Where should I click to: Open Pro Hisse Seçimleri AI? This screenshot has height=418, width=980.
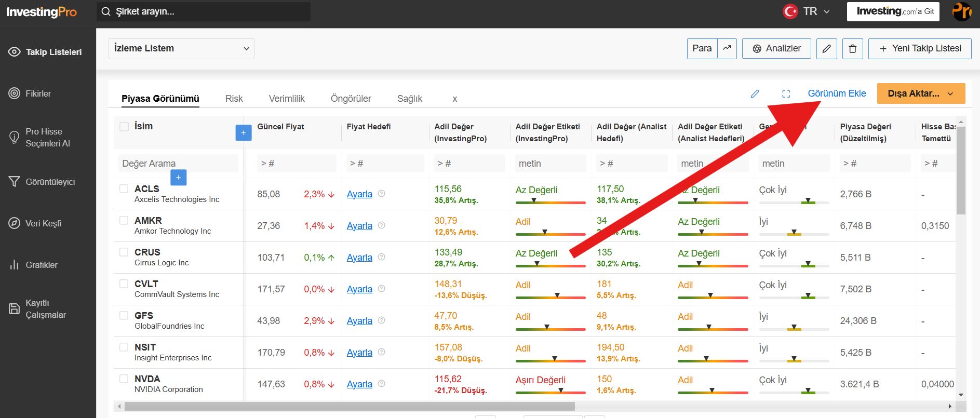pos(39,138)
